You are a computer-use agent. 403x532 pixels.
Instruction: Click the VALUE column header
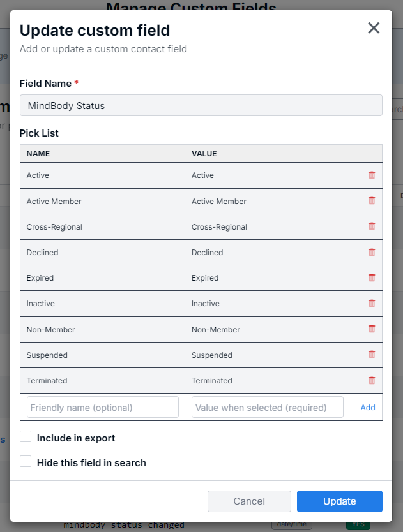coord(204,154)
